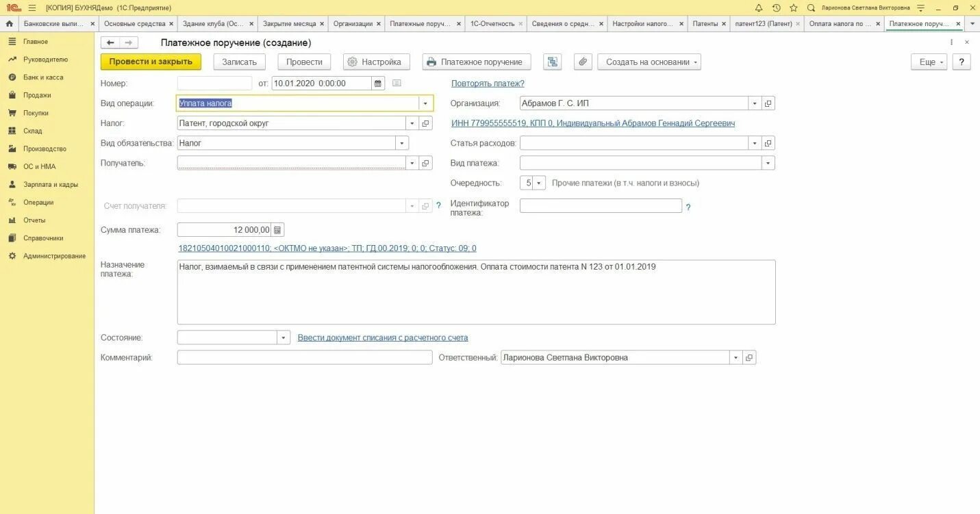This screenshot has width=980, height=514.
Task: Expand the Статья расходов dropdown
Action: click(755, 143)
